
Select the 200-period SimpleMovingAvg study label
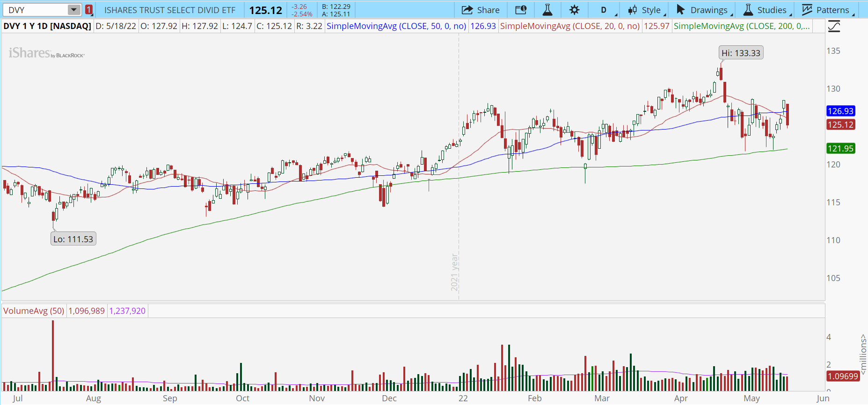coord(742,26)
